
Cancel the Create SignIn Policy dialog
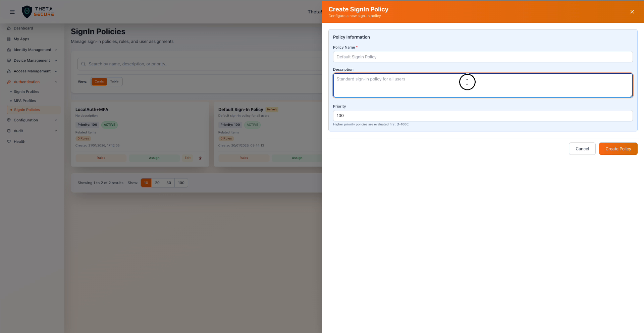(x=582, y=148)
